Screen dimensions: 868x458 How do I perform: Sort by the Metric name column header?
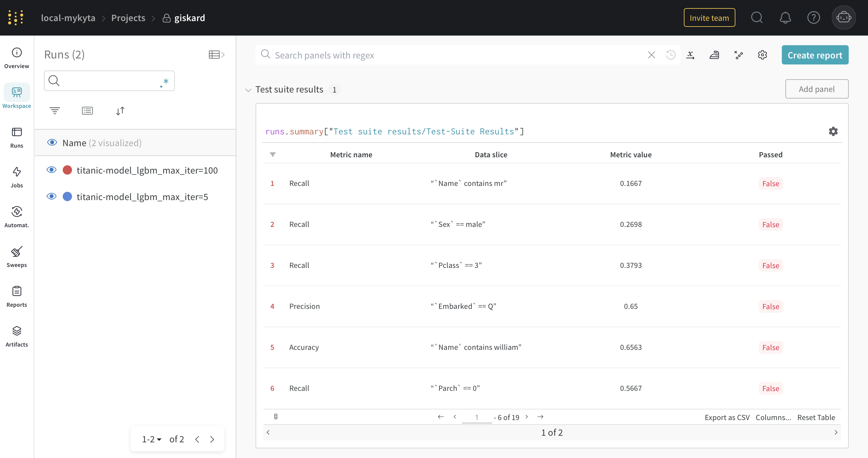tap(351, 155)
